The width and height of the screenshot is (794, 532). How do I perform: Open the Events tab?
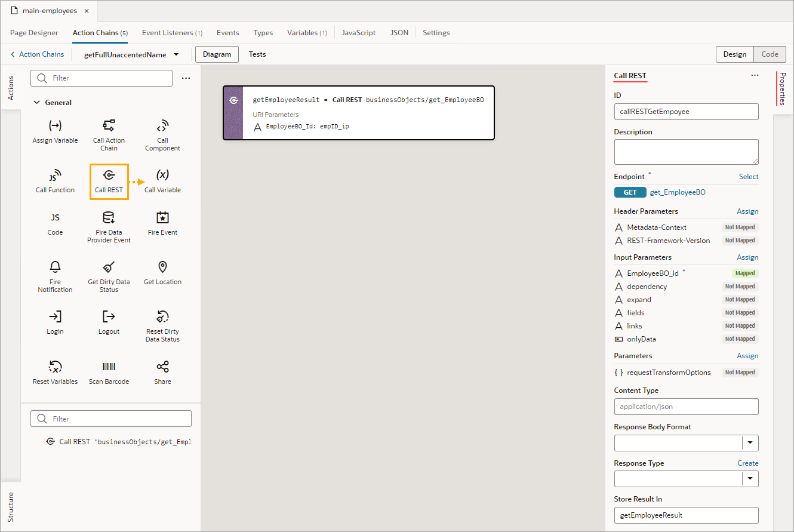[227, 33]
